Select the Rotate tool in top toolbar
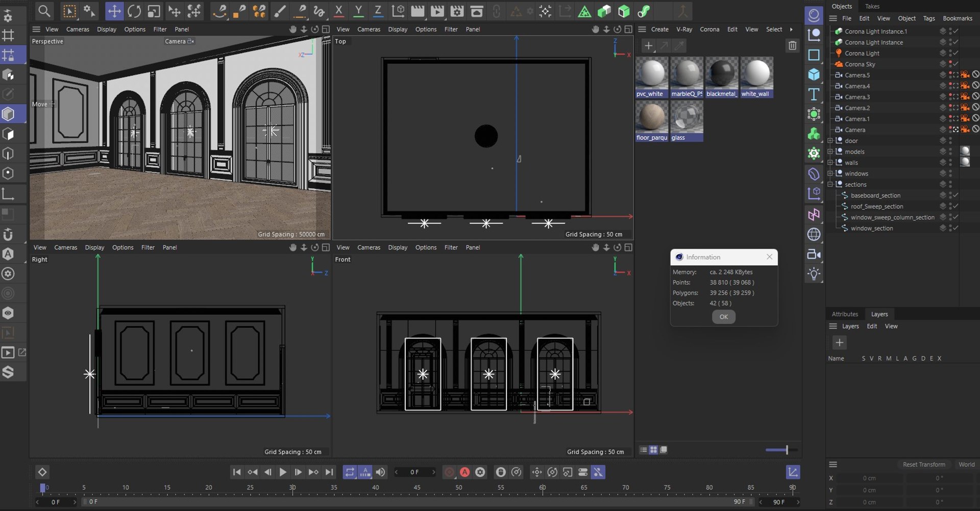This screenshot has width=980, height=511. [134, 11]
